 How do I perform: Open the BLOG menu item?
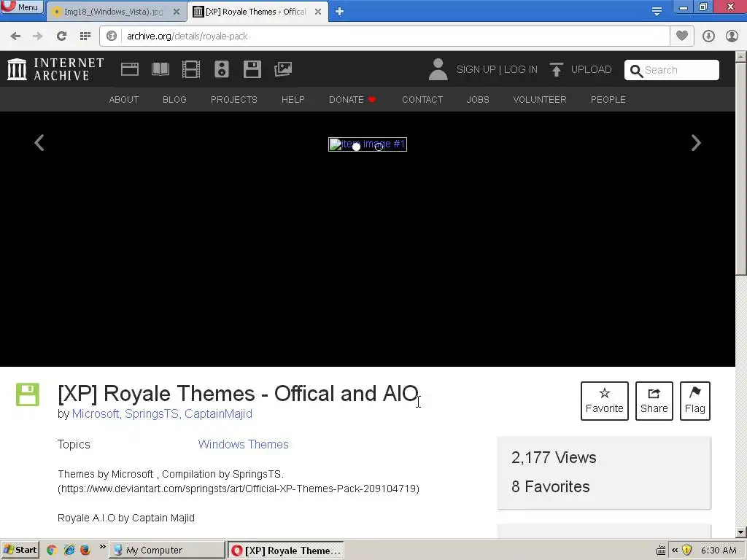174,99
